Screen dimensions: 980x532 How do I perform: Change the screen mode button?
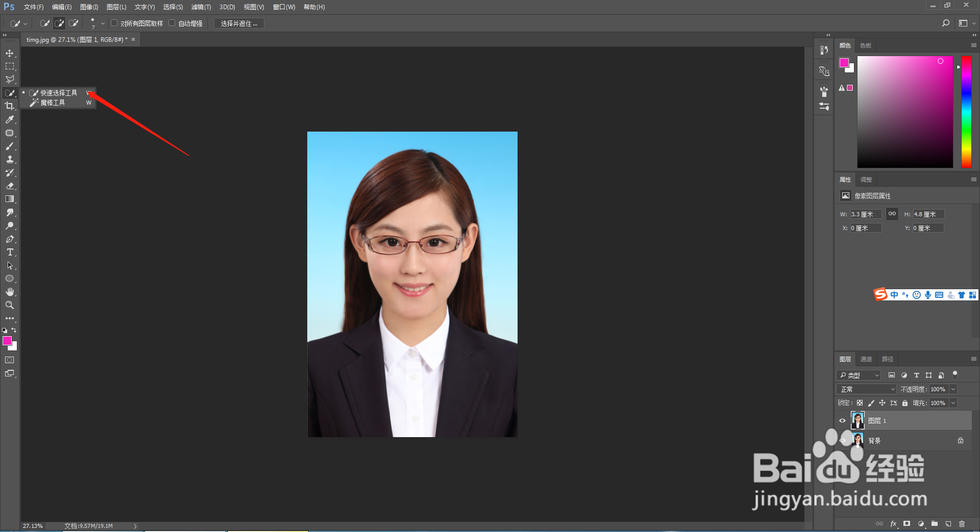coord(10,373)
